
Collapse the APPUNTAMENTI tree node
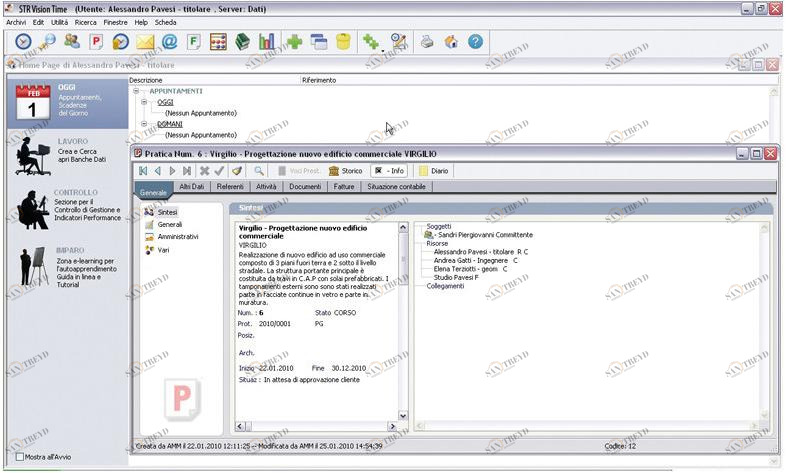[x=136, y=91]
